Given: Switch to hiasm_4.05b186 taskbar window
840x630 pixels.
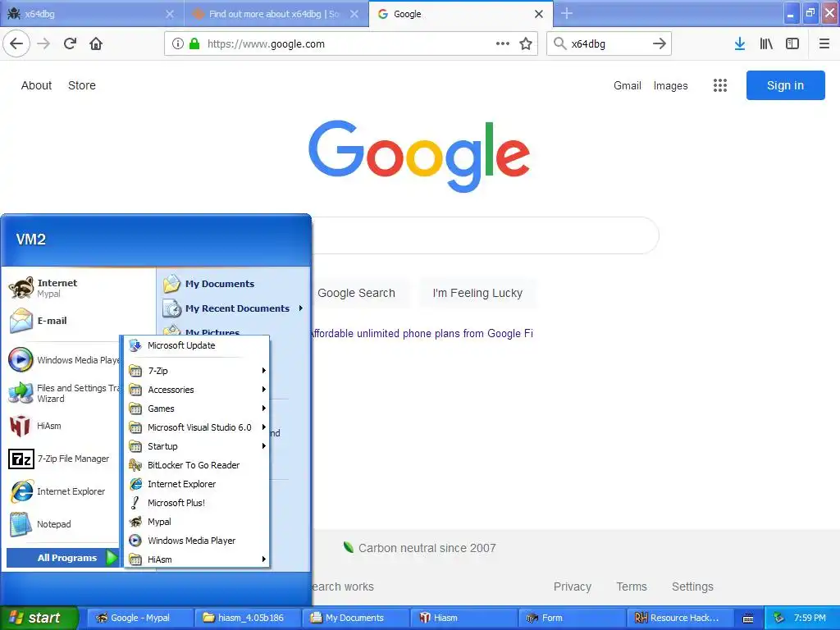Looking at the screenshot, I should point(248,618).
